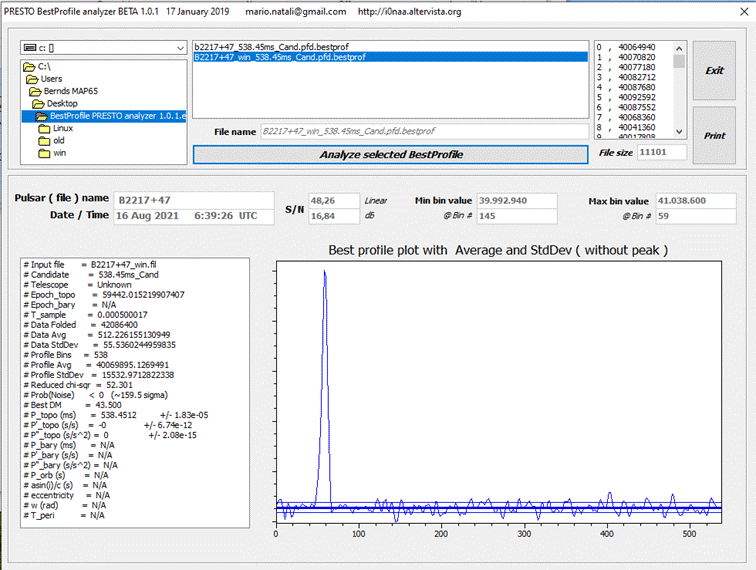
Task: Click Max bin value field 41.038.600
Action: click(x=696, y=201)
